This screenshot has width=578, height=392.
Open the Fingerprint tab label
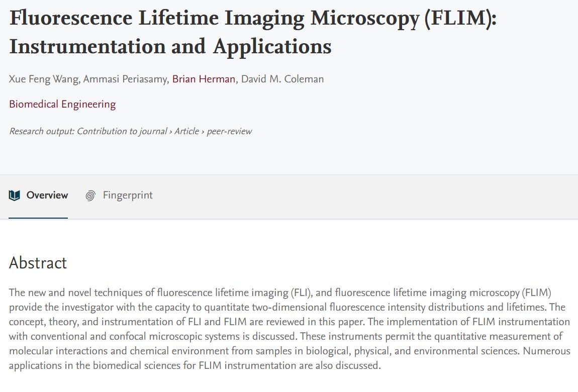click(x=128, y=195)
